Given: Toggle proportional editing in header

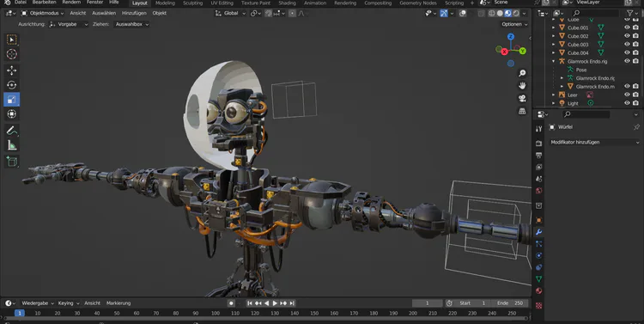Looking at the screenshot, I should click(x=292, y=13).
